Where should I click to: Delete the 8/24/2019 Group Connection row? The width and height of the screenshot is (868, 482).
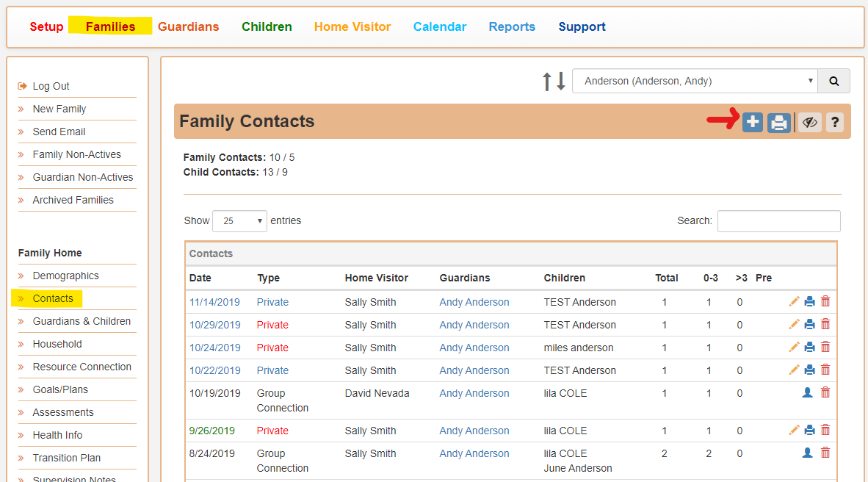pyautogui.click(x=825, y=453)
